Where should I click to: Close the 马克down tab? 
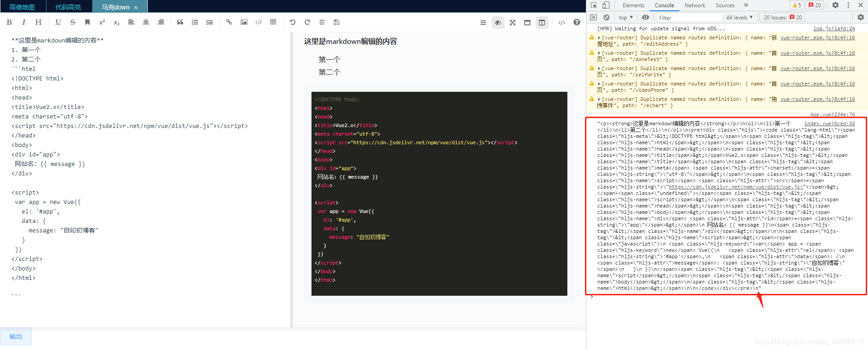coord(136,7)
